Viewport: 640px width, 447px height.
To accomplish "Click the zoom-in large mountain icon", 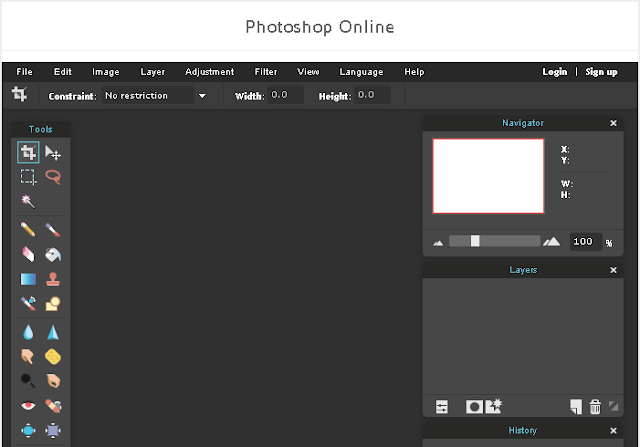I will click(551, 242).
